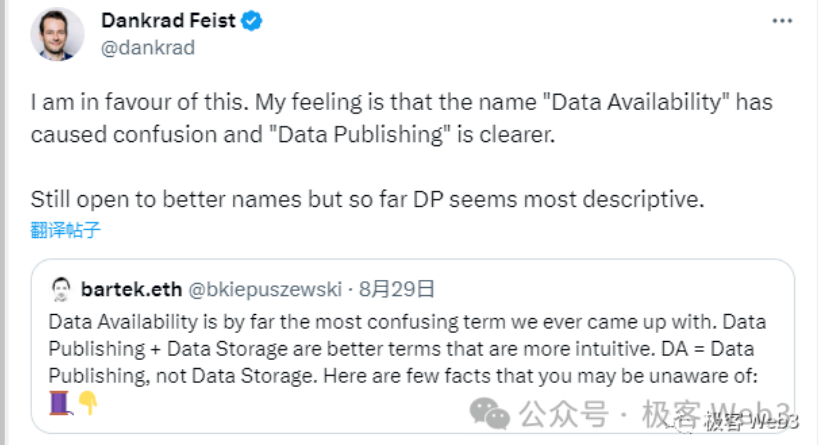The image size is (819, 445).
Task: Click the 翻译帖子 translate post link
Action: pos(65,231)
